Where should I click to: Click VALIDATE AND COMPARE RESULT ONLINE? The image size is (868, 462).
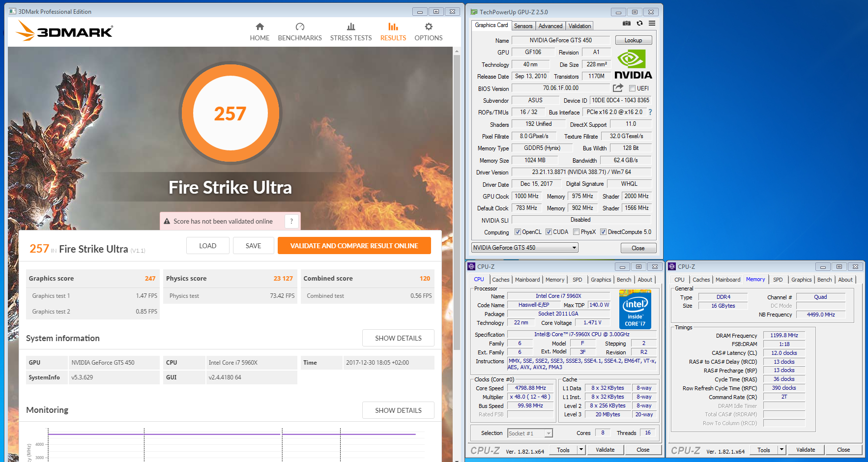coord(354,246)
